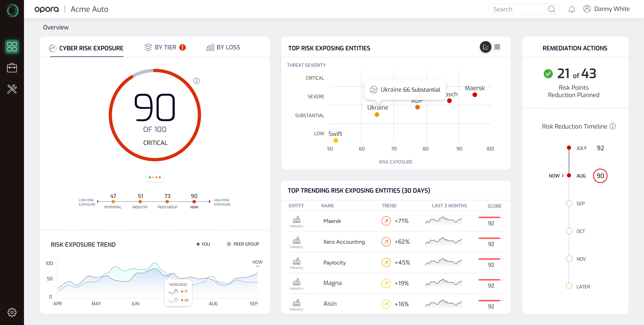Switch to scatter chart view of entities

pos(485,47)
